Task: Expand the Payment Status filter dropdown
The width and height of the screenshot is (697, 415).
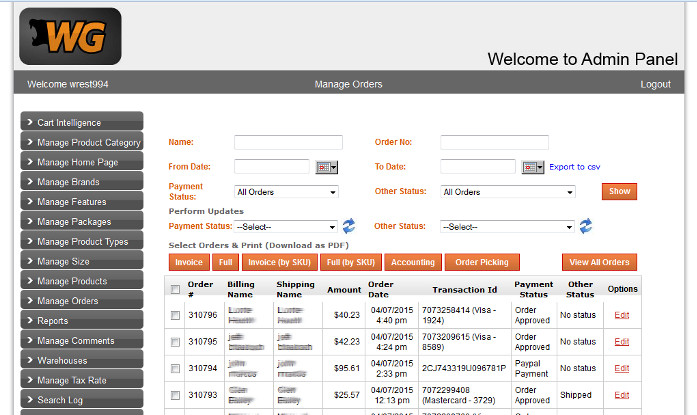Action: click(286, 192)
